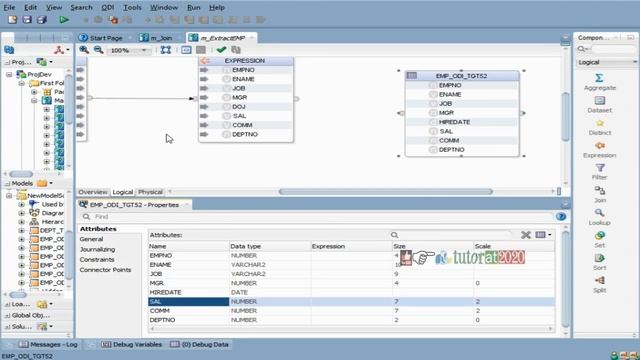
Task: Open the Edit menu
Action: click(x=30, y=7)
